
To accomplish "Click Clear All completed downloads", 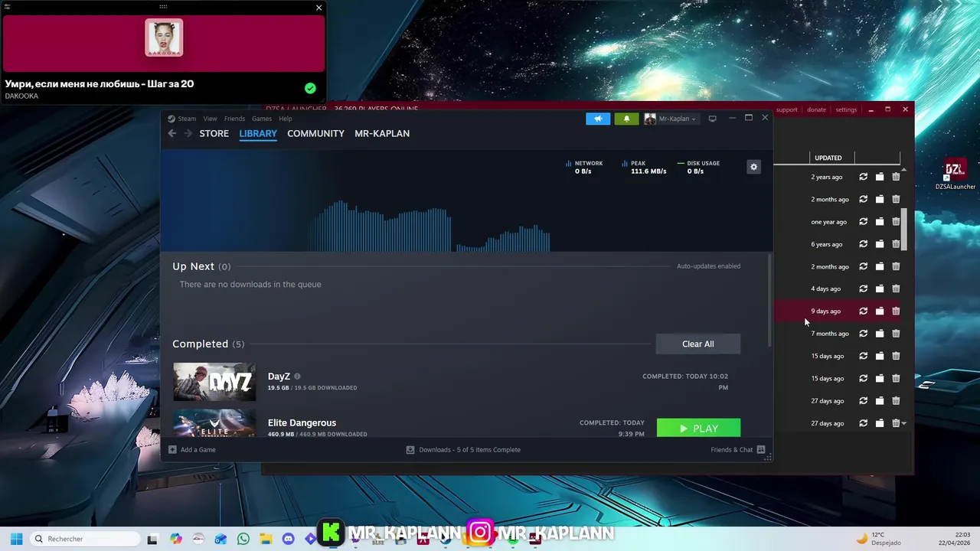I will [x=698, y=344].
